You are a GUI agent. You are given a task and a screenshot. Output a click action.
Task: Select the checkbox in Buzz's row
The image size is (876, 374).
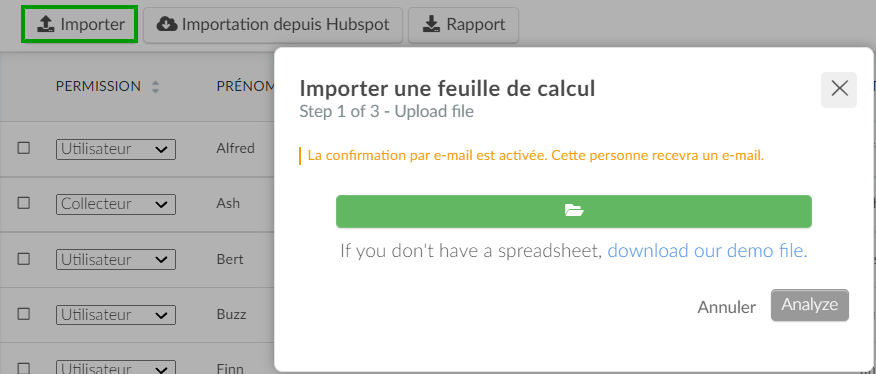pyautogui.click(x=23, y=314)
